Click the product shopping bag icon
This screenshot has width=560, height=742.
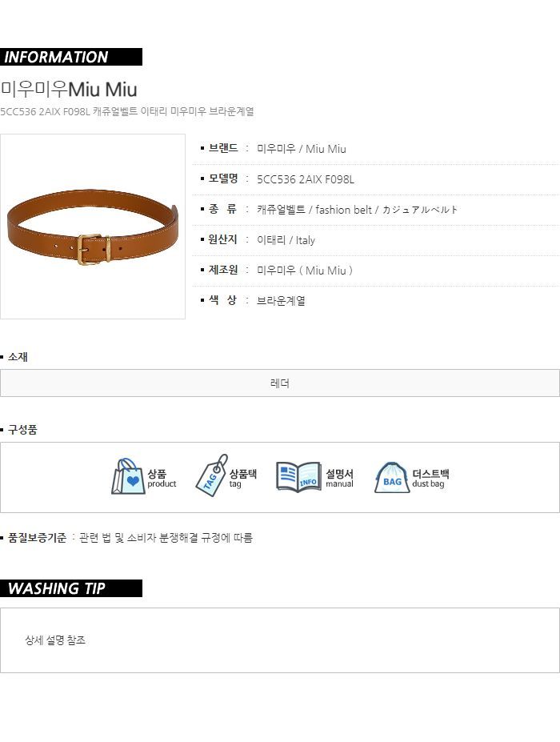(128, 476)
